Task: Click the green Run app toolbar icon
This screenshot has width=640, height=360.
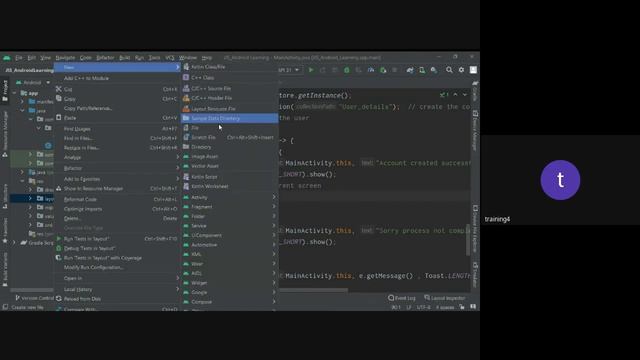Action: pyautogui.click(x=311, y=70)
